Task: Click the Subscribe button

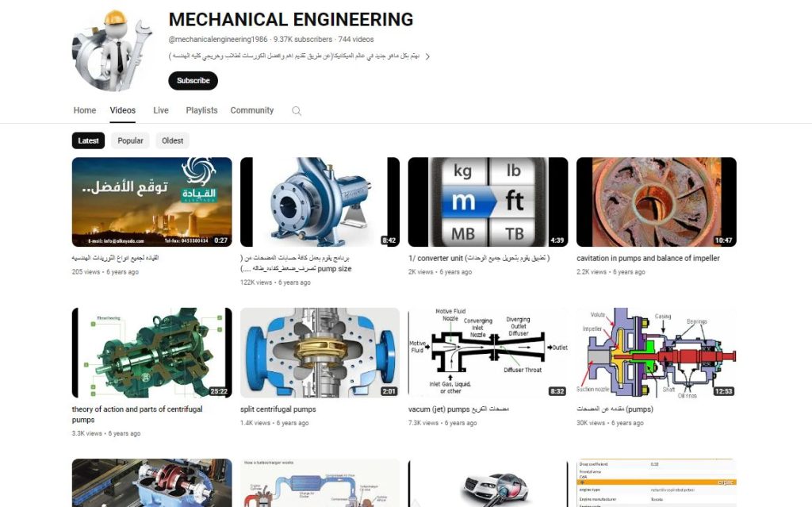Action: (193, 80)
